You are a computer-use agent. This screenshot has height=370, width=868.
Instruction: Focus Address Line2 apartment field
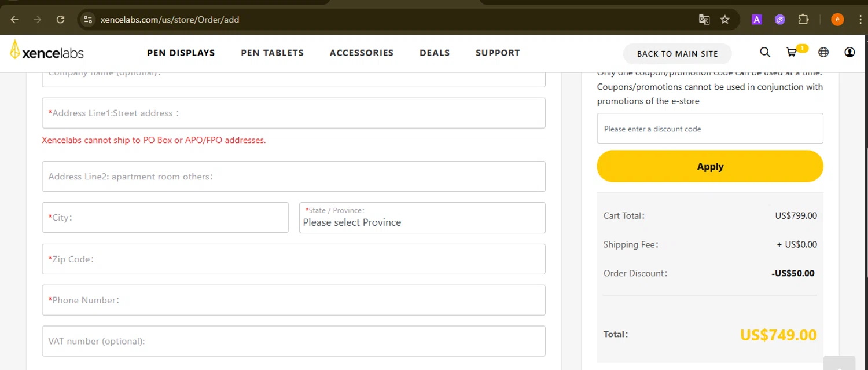point(294,177)
